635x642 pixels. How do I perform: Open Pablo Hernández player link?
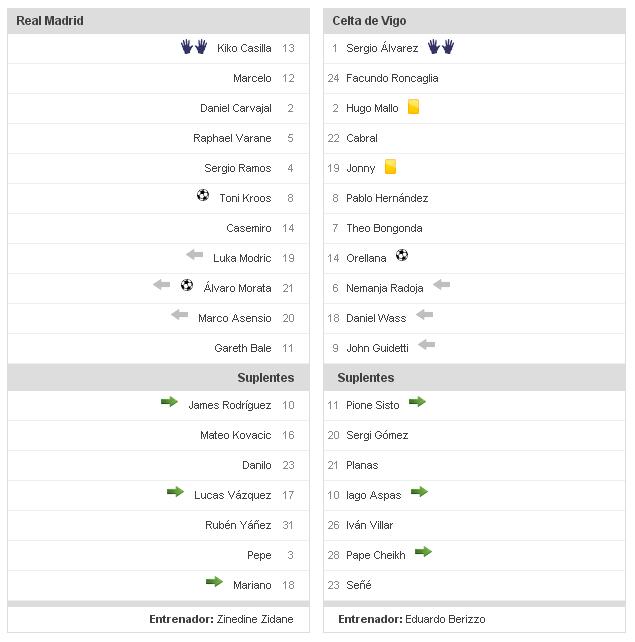click(387, 198)
